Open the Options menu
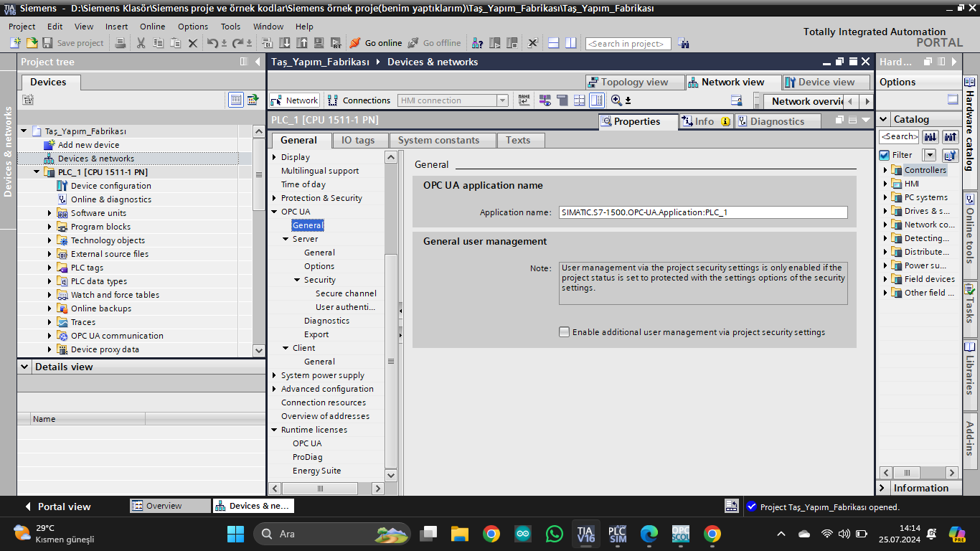Viewport: 980px width, 551px height. point(193,27)
